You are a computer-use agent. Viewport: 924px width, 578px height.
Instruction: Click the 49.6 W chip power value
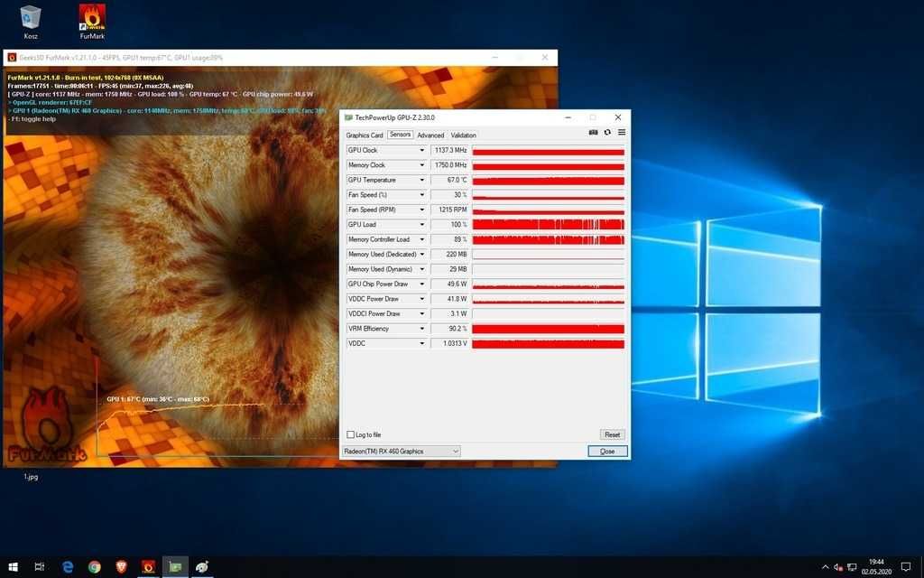[449, 284]
